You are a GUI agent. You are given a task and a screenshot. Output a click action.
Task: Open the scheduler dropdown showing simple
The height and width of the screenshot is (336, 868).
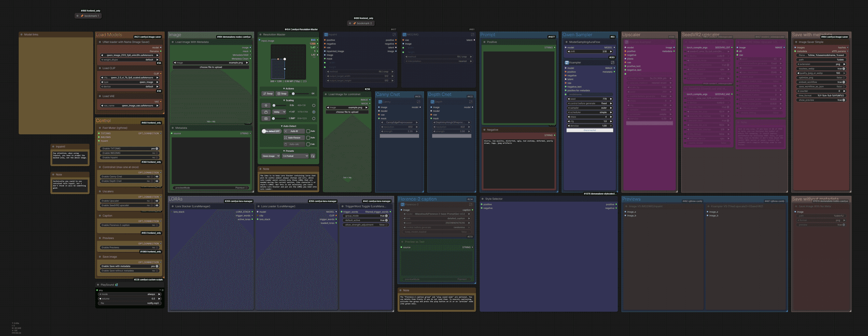590,112
